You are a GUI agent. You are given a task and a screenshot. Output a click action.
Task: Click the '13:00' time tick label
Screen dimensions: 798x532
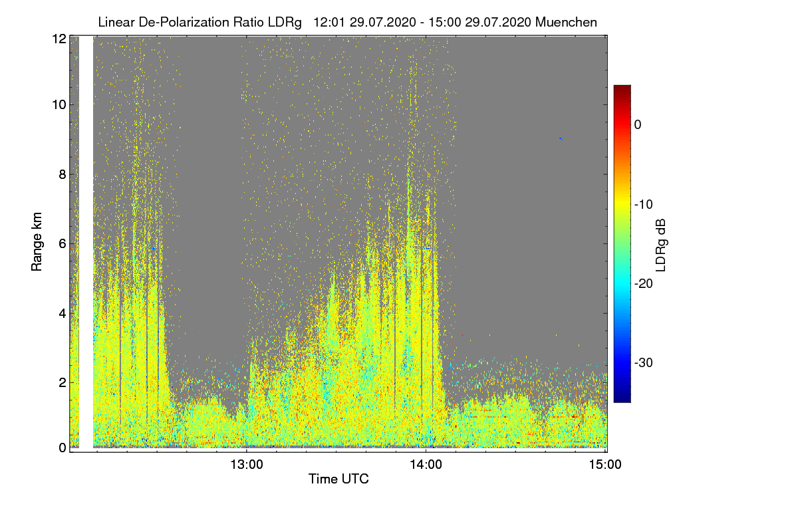pos(246,465)
